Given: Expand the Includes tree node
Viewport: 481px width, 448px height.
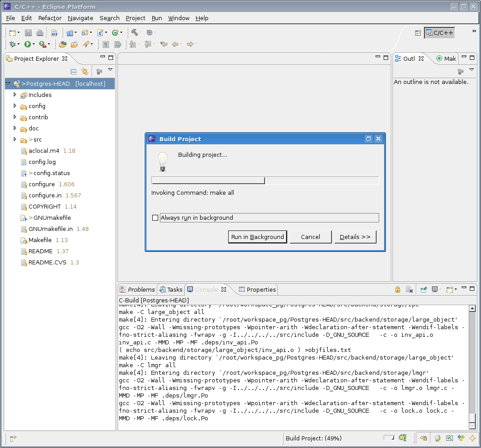Looking at the screenshot, I should point(15,95).
